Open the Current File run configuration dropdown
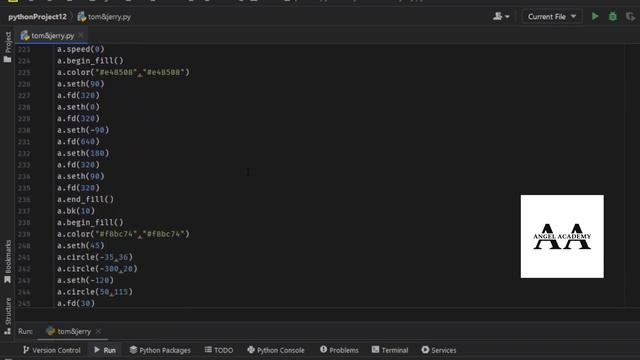This screenshot has width=640, height=360. pyautogui.click(x=551, y=17)
